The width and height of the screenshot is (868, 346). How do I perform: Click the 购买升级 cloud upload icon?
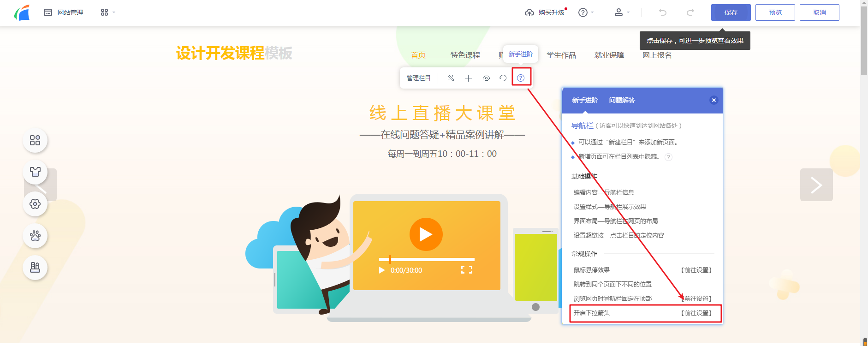529,12
